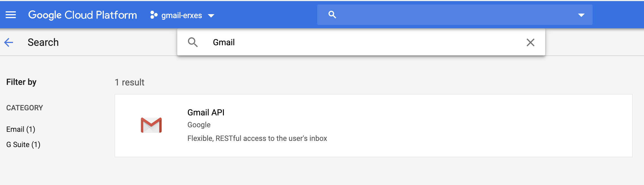Filter results by G Suite category
644x185 pixels.
tap(23, 145)
